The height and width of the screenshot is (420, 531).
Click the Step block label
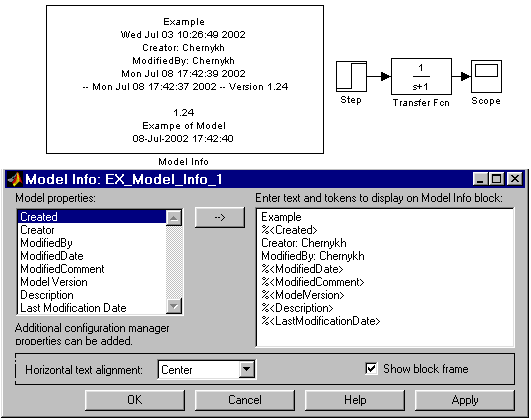tap(351, 100)
